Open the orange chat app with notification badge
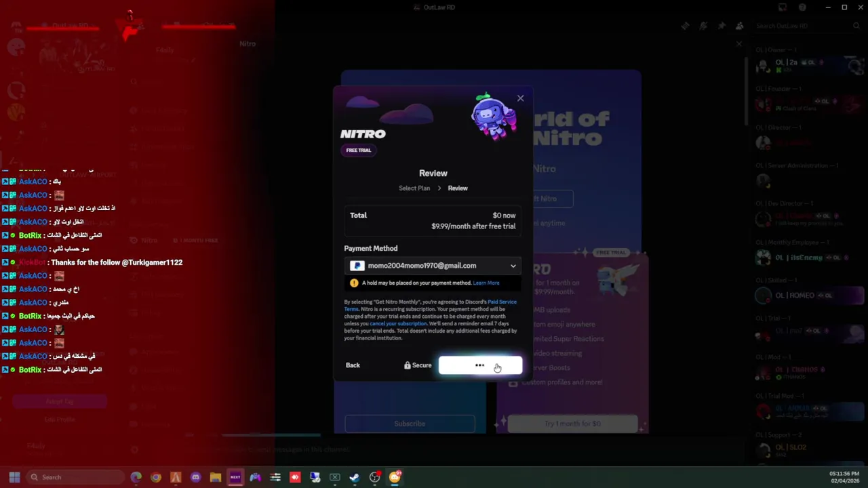Viewport: 868px width, 488px height. click(395, 477)
